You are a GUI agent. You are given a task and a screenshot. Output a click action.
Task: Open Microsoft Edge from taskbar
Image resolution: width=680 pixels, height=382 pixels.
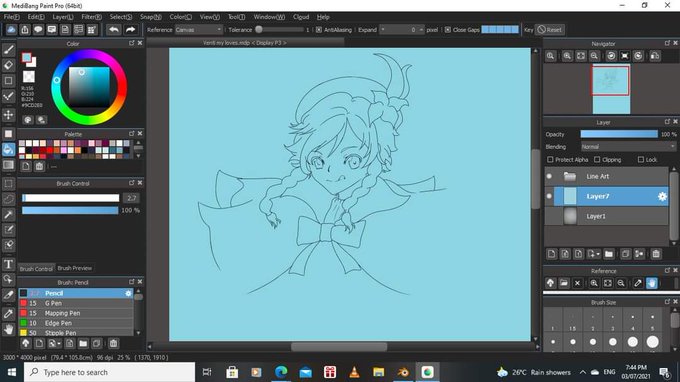pyautogui.click(x=281, y=372)
